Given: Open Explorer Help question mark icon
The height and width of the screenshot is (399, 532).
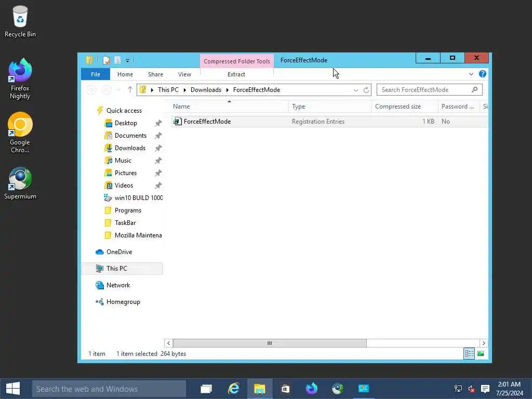Looking at the screenshot, I should click(483, 74).
